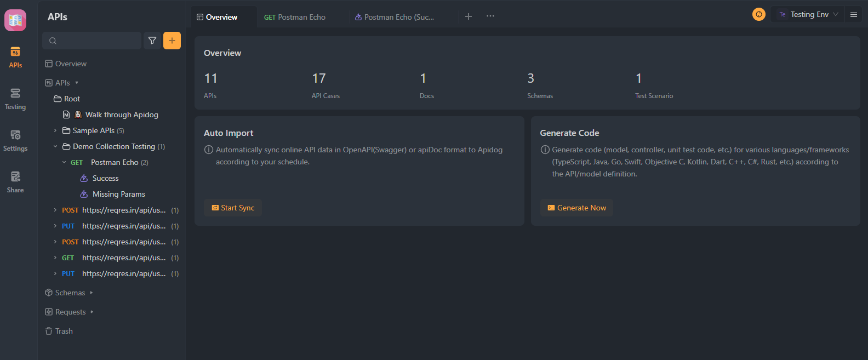Collapse the GET Postman Echo item
Viewport: 868px width, 360px height.
click(64, 162)
